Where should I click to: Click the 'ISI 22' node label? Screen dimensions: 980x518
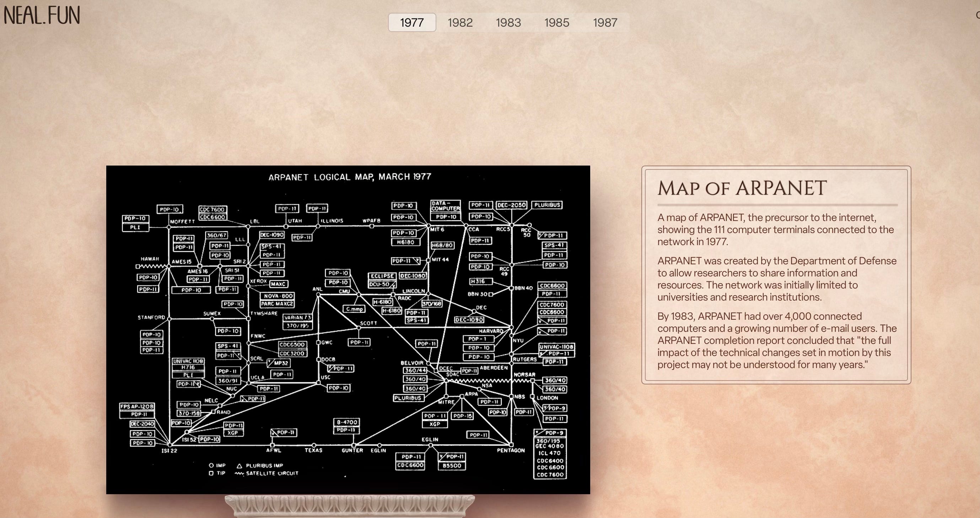coord(169,451)
